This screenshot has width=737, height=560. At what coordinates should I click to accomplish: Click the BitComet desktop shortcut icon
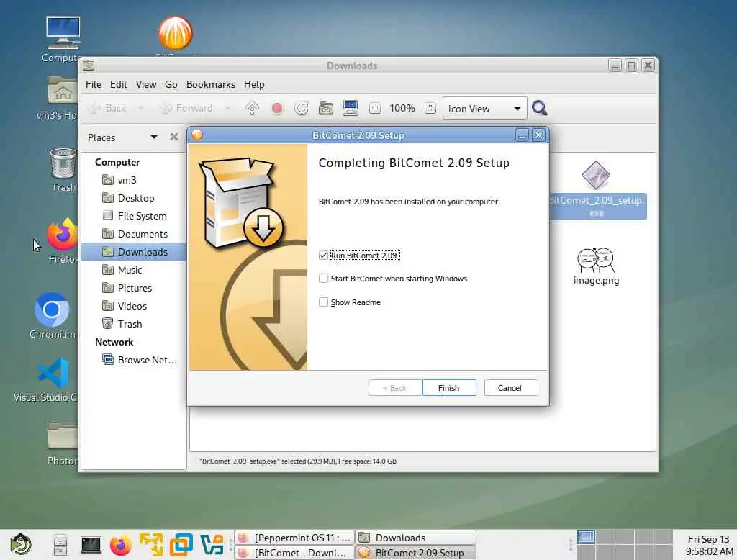[176, 33]
